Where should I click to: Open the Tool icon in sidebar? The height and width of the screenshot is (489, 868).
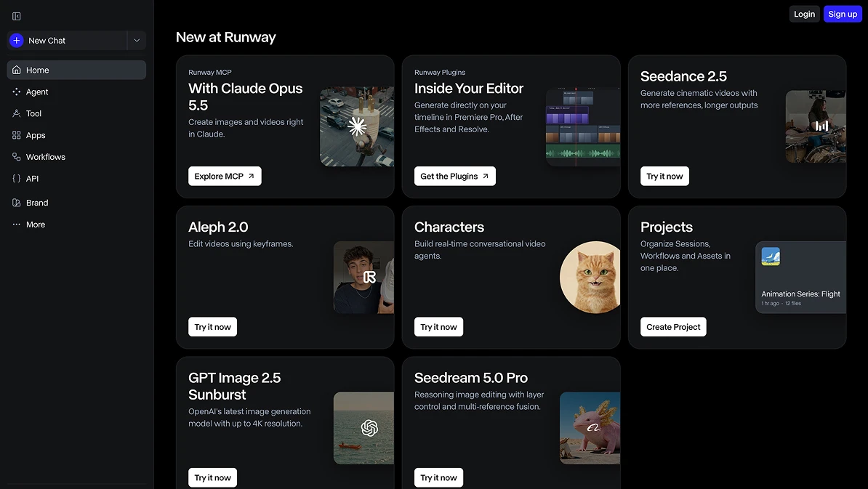click(x=17, y=113)
